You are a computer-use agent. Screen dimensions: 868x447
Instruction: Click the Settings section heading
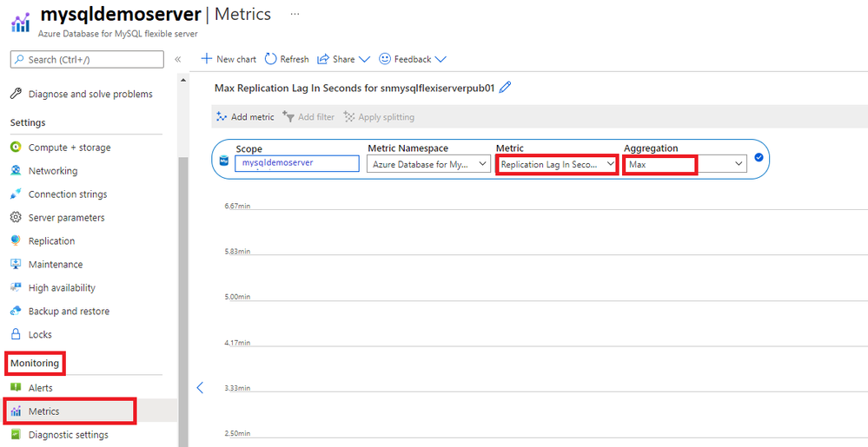[28, 122]
